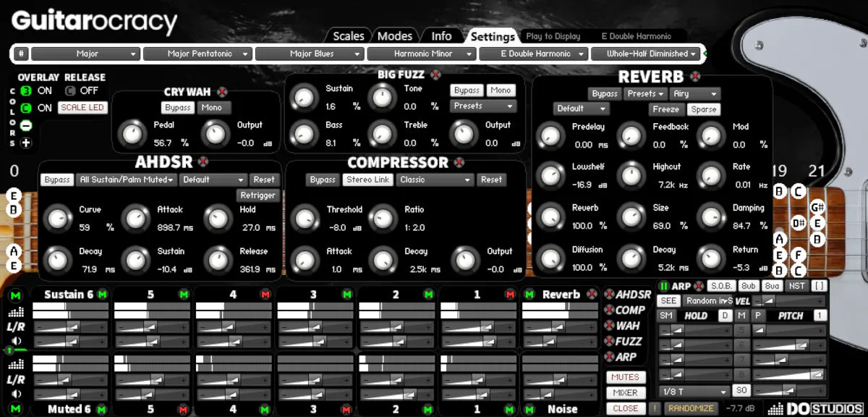868x417 pixels.
Task: Click the red X icon on Reverb mixer channel
Action: coord(592,295)
